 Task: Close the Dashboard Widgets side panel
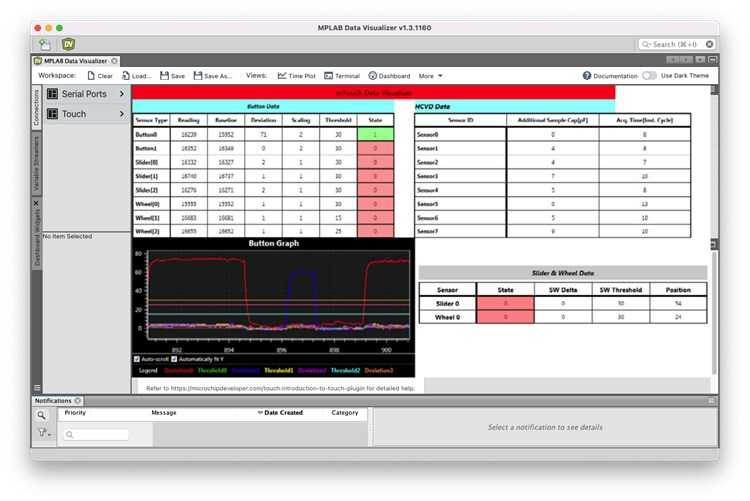point(36,203)
